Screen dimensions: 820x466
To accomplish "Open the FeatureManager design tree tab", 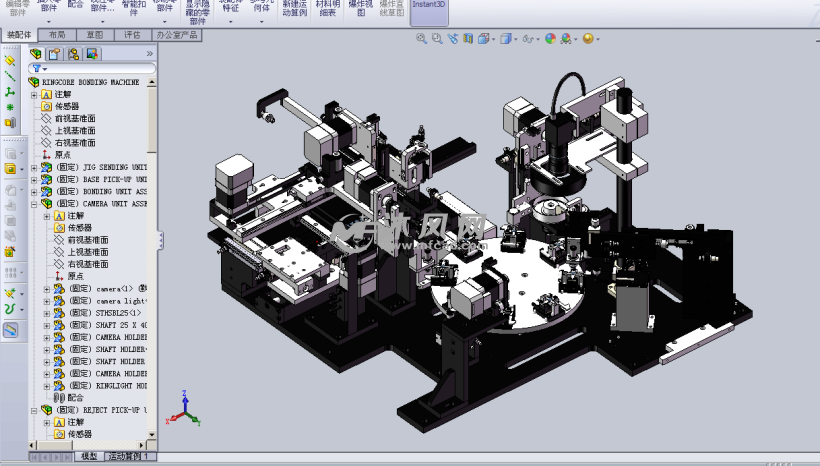I will pos(37,54).
